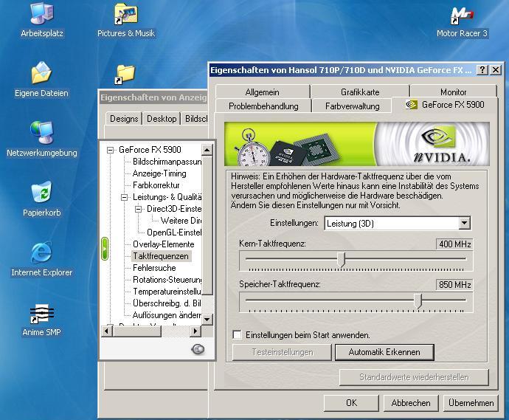This screenshot has height=420, width=509.
Task: Collapse the Leistungs- & Qualität tree node
Action: click(124, 197)
